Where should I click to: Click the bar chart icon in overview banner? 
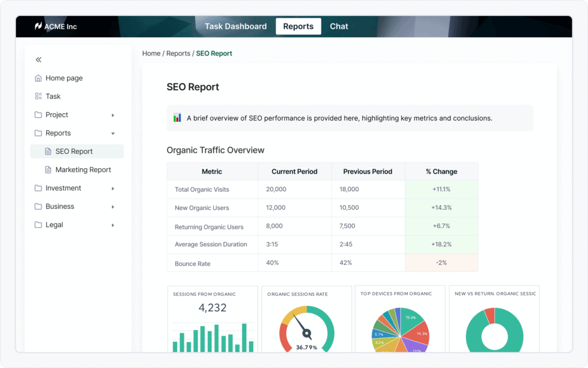pyautogui.click(x=177, y=118)
